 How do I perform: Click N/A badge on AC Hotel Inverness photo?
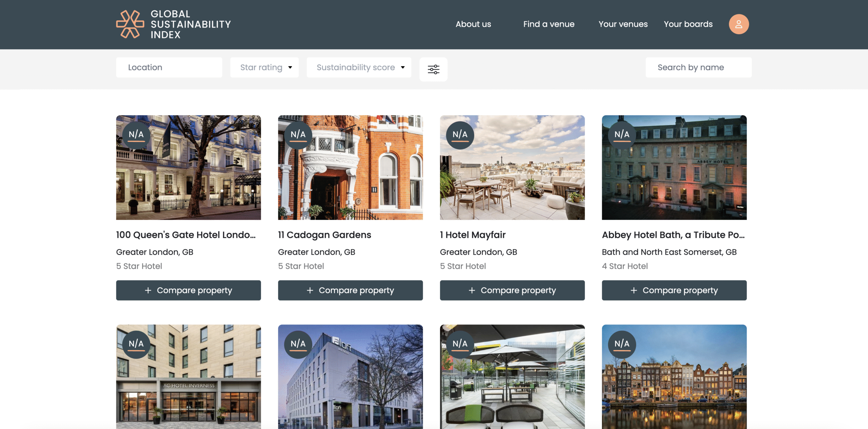point(136,344)
